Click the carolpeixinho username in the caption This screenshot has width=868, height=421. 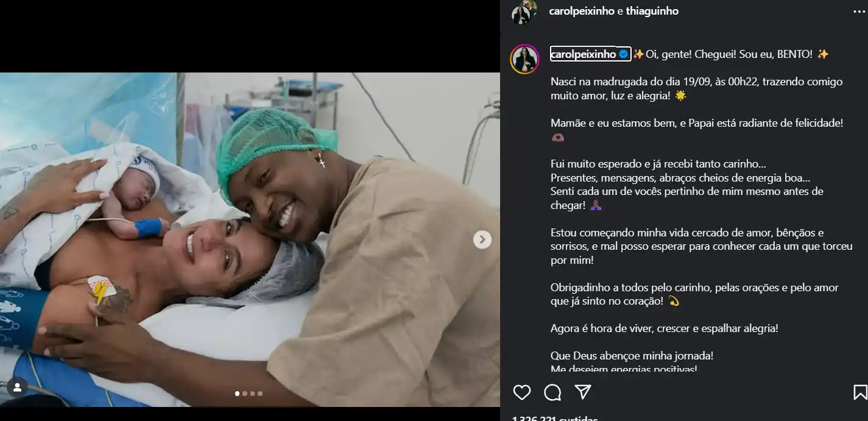[583, 54]
